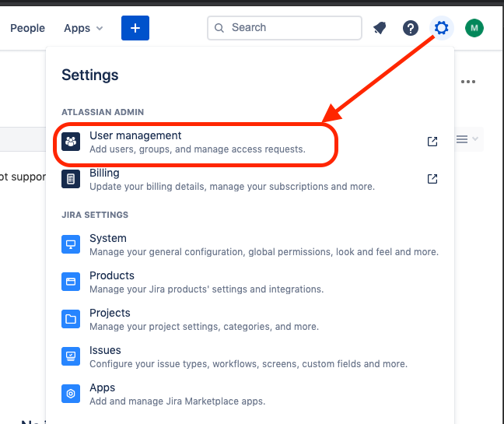This screenshot has width=504, height=424.
Task: Open the People menu item
Action: point(28,28)
